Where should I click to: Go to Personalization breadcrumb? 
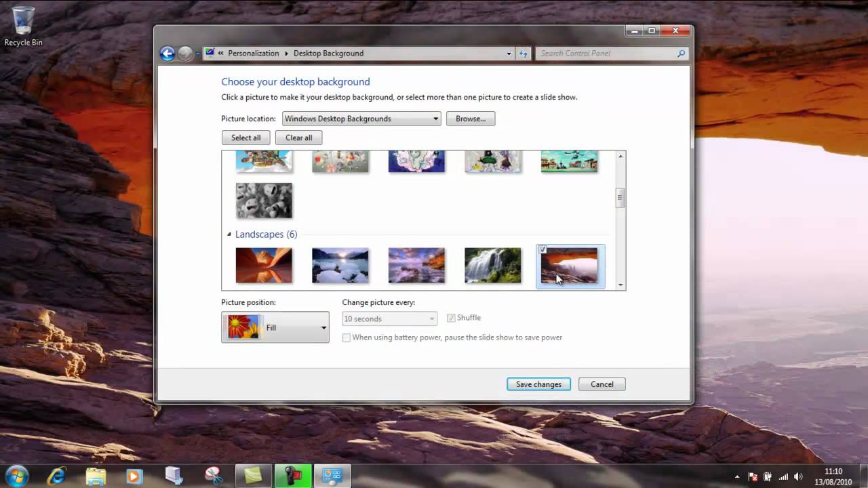(254, 54)
